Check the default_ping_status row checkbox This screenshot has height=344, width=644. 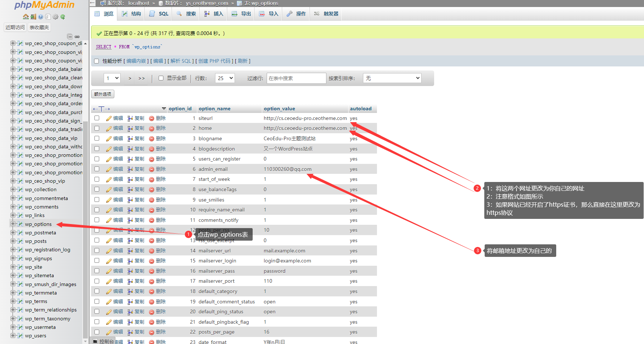pos(97,312)
